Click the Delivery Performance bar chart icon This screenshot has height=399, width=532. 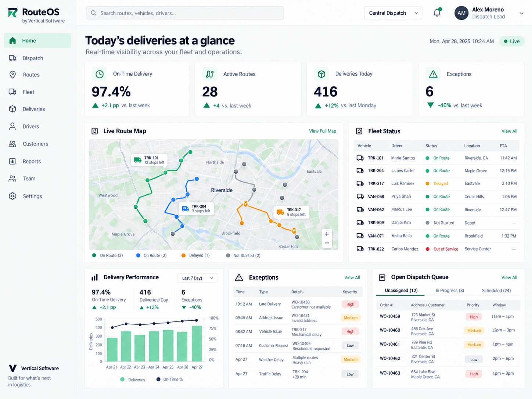coord(95,277)
